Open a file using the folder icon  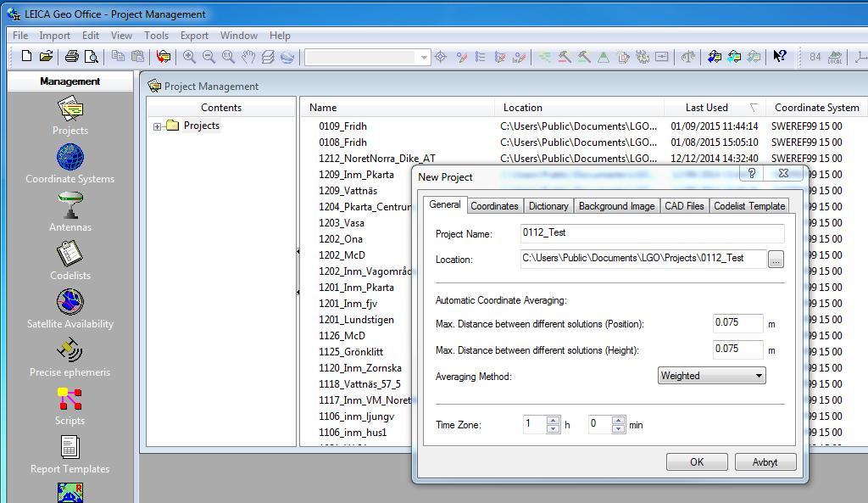[46, 56]
